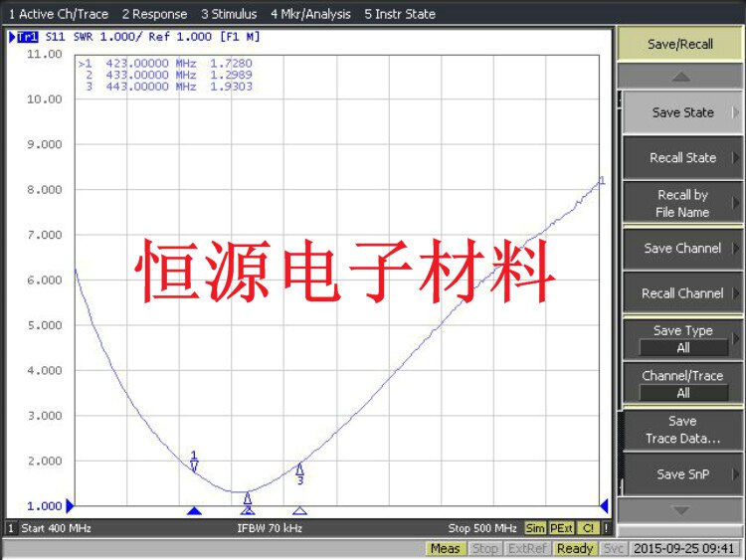Click the ExtRef status indicator

click(x=527, y=549)
